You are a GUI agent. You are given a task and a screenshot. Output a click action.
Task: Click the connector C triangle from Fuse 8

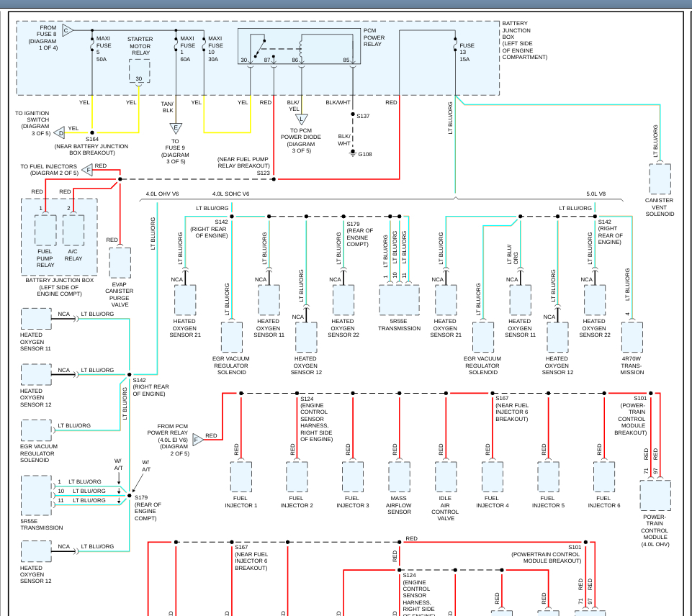[66, 30]
